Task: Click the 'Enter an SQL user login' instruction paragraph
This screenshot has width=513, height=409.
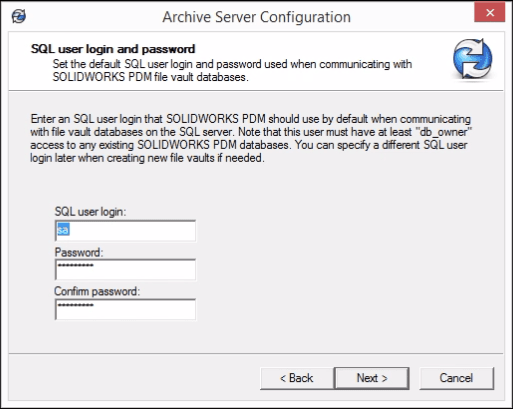Action: [x=251, y=138]
